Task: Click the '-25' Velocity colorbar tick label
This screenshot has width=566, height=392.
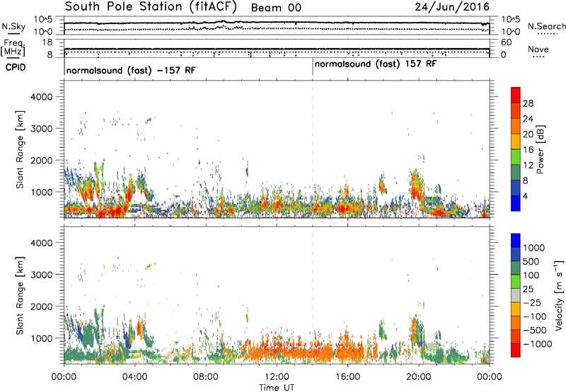Action: (x=533, y=303)
